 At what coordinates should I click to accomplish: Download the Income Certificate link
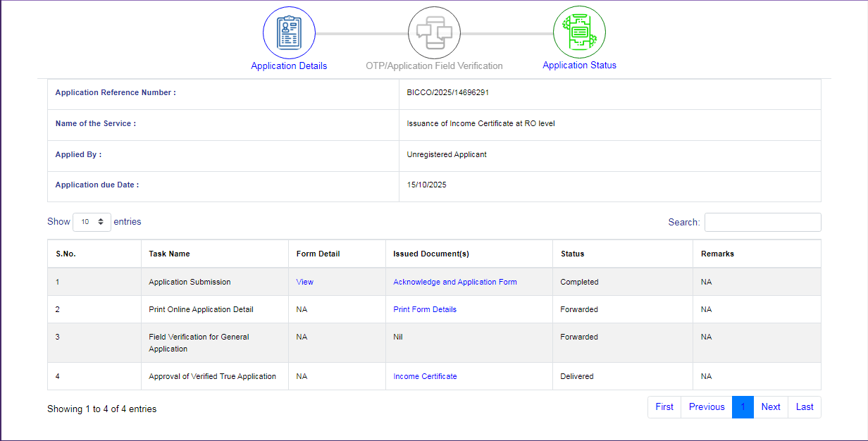425,376
